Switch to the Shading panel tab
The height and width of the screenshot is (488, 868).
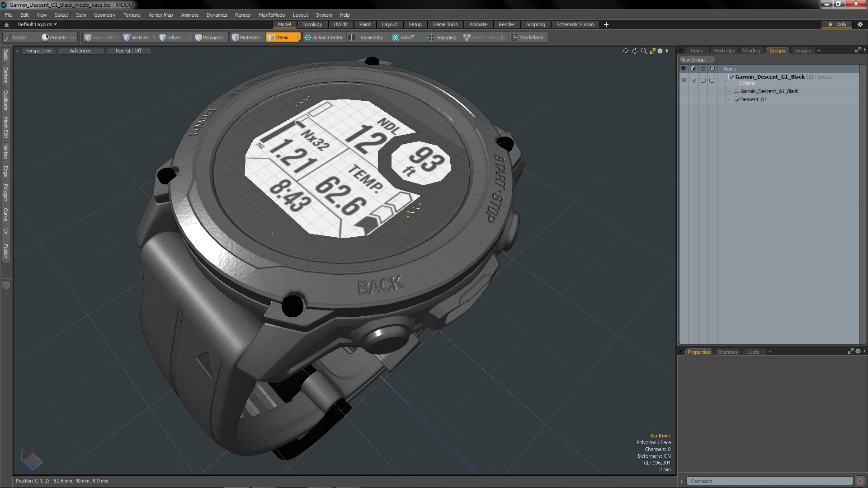(x=751, y=51)
